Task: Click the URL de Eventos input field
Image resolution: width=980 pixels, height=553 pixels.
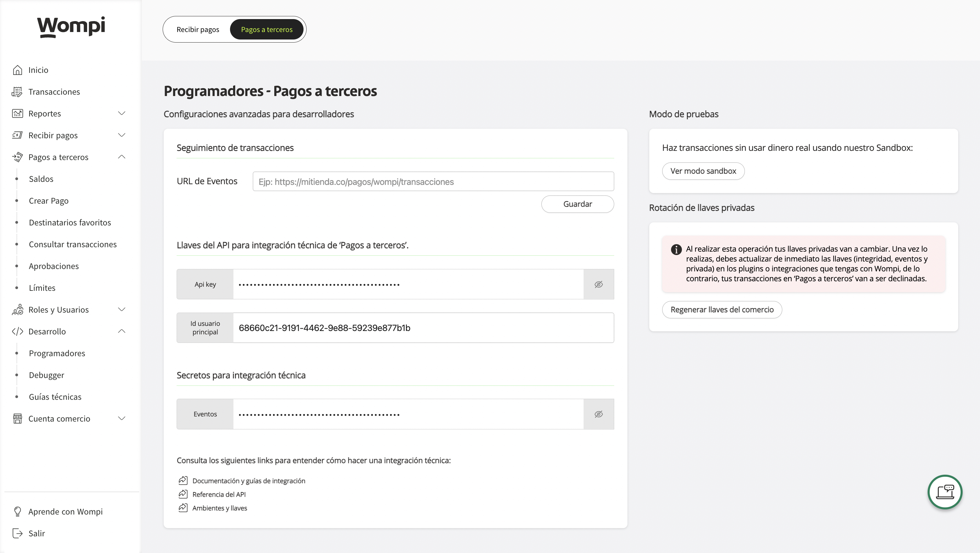Action: [432, 181]
